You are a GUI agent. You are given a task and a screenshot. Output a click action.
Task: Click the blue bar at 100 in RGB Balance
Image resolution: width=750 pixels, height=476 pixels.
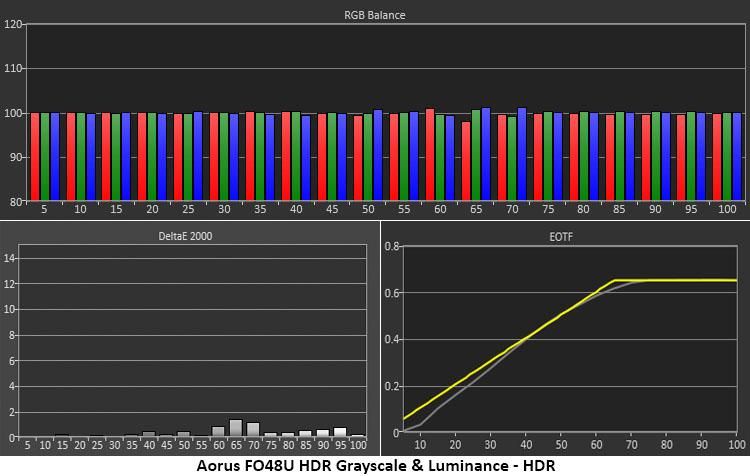737,157
